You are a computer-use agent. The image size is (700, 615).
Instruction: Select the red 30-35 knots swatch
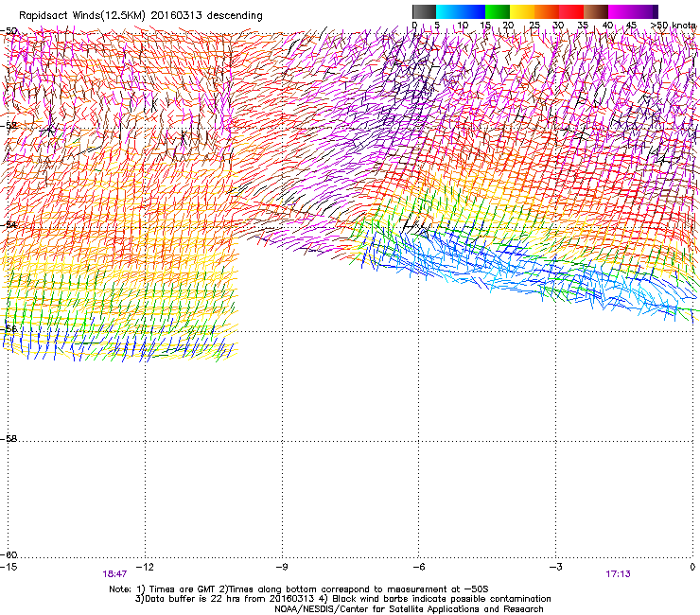(571, 11)
